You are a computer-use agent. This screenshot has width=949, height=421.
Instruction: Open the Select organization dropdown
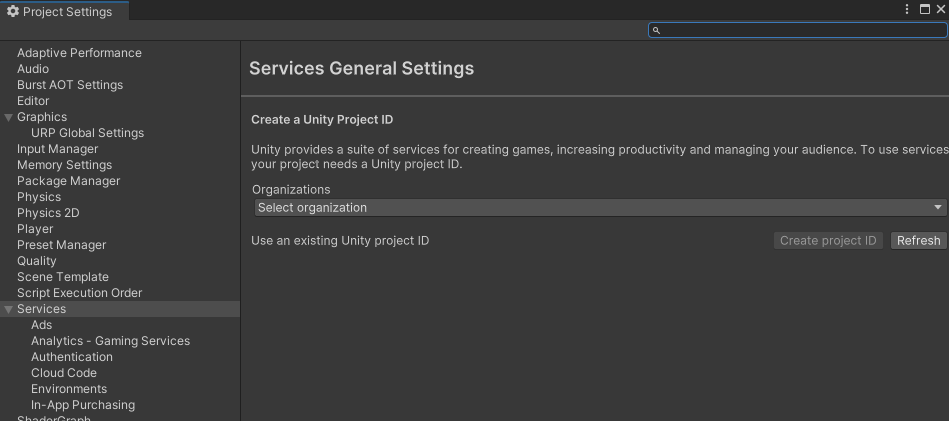coord(600,207)
